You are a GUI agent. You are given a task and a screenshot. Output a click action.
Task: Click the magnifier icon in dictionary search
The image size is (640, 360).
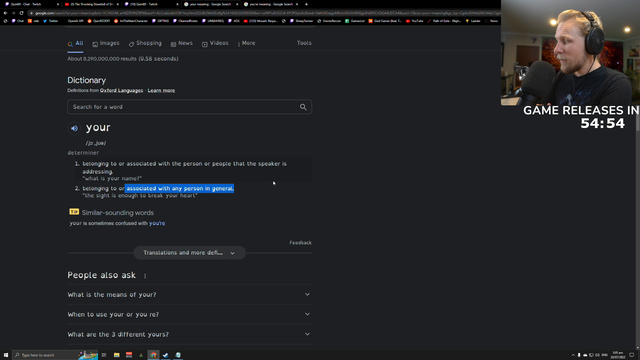[x=303, y=107]
